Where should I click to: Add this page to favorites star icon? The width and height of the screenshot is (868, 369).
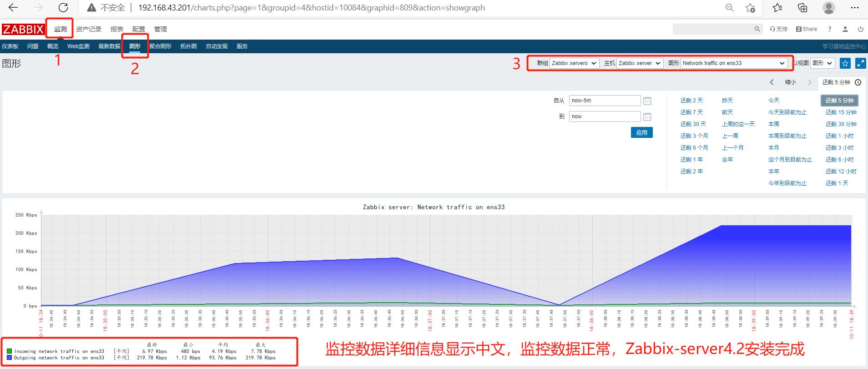[751, 8]
